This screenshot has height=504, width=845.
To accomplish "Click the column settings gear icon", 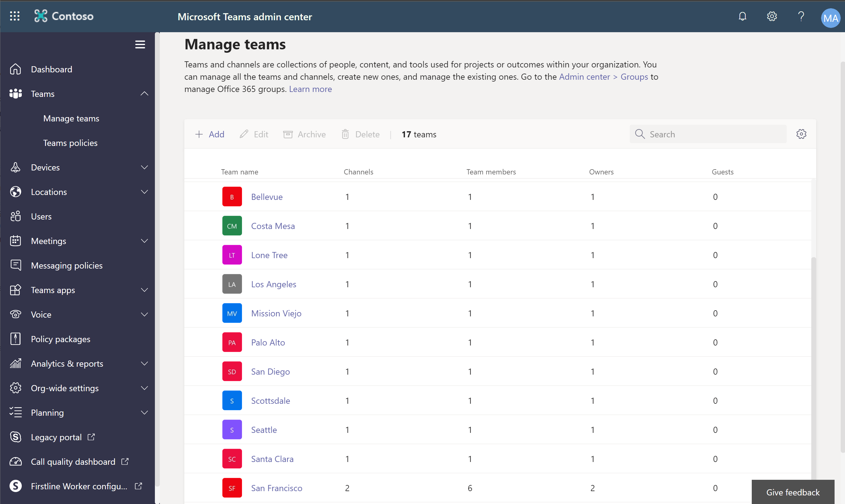I will (801, 134).
